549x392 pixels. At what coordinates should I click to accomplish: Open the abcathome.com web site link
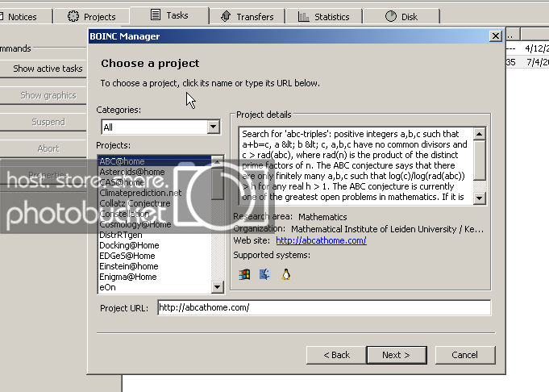click(321, 240)
